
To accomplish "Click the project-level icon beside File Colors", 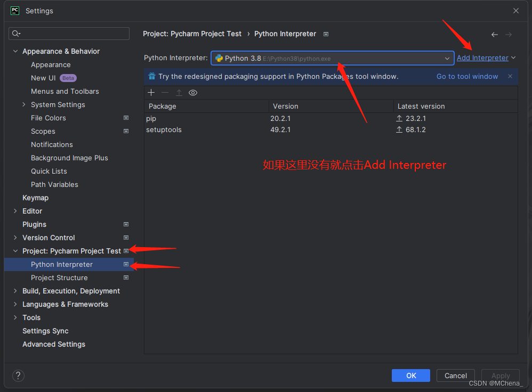I will pos(126,118).
